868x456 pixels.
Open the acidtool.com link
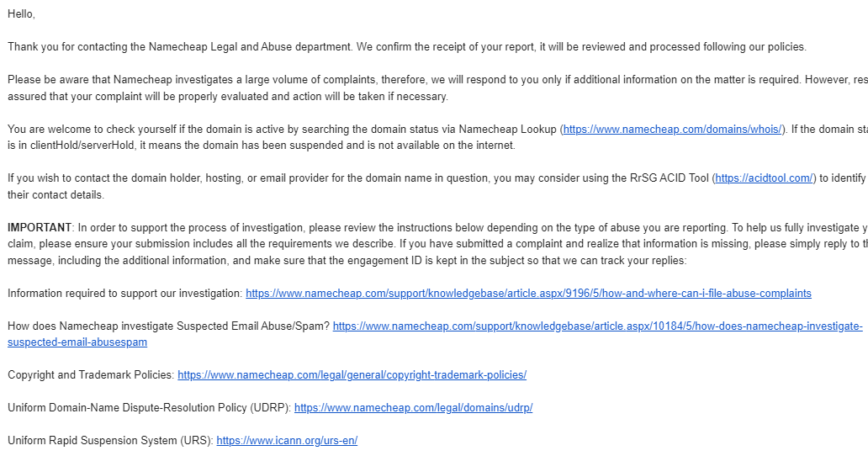(x=764, y=178)
